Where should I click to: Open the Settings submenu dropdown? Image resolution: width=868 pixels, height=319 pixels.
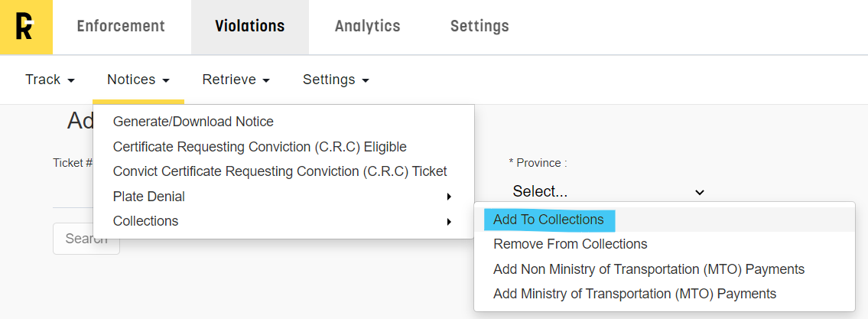pyautogui.click(x=336, y=80)
